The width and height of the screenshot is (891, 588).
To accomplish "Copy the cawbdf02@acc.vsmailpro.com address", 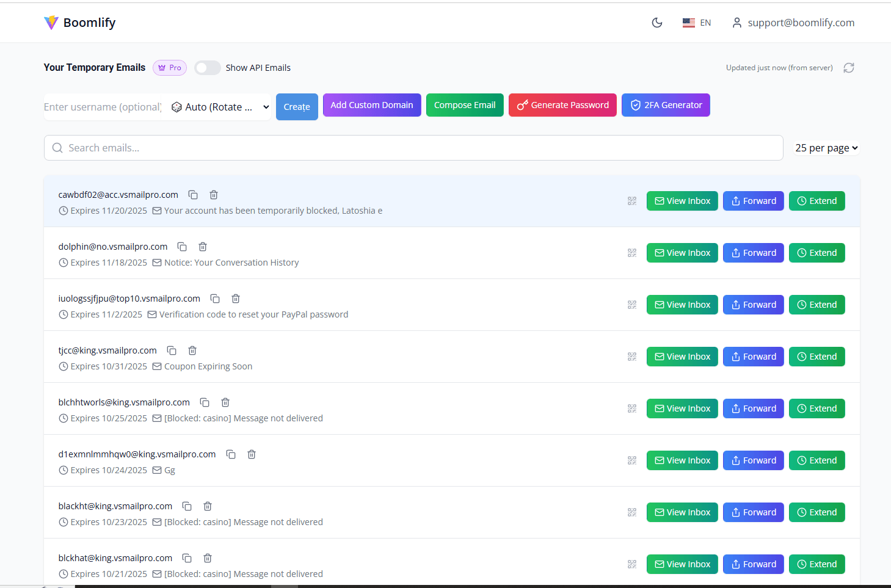I will click(193, 195).
